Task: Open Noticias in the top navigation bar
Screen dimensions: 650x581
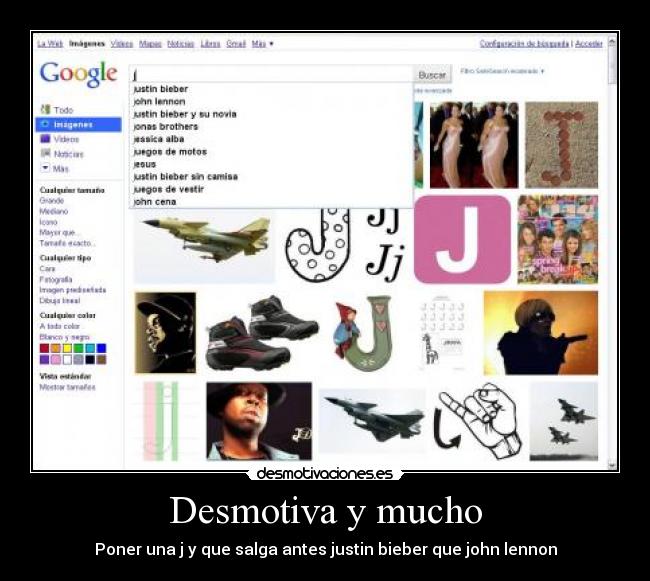Action: tap(181, 44)
